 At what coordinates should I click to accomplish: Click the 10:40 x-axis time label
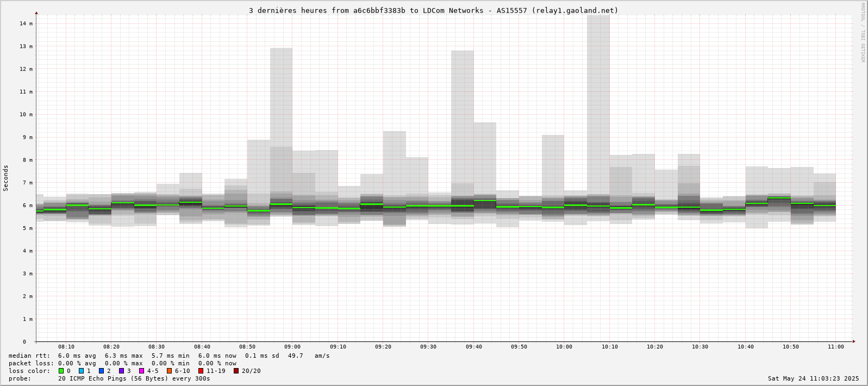pos(746,347)
